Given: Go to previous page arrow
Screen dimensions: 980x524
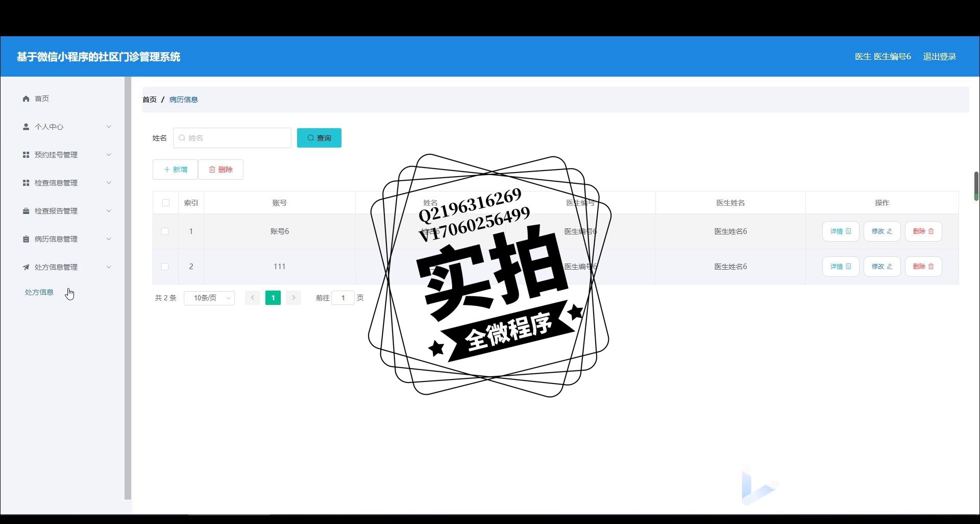Looking at the screenshot, I should [x=252, y=298].
